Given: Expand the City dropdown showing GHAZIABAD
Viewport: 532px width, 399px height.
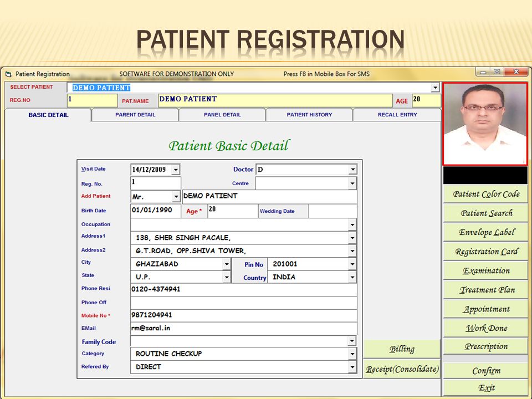Looking at the screenshot, I should [x=227, y=264].
